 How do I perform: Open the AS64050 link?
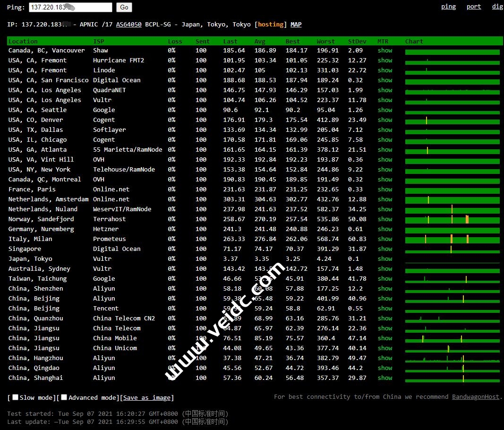tap(128, 25)
